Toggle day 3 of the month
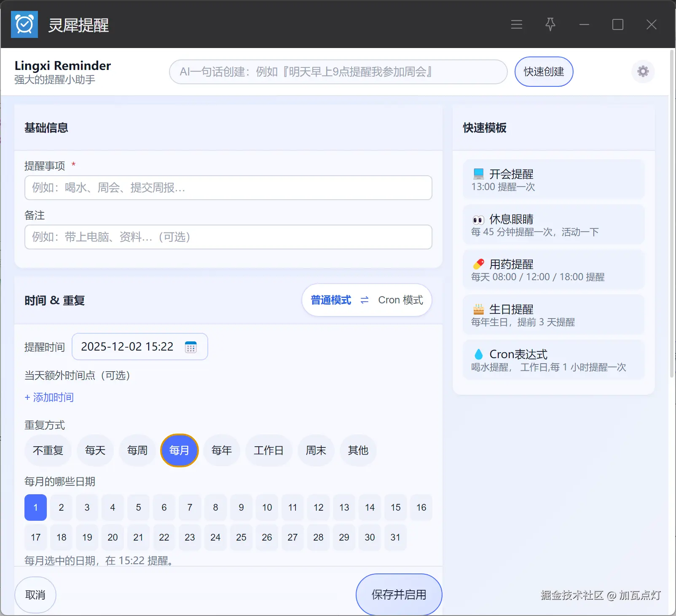Screen dimensions: 676x616 pyautogui.click(x=87, y=507)
